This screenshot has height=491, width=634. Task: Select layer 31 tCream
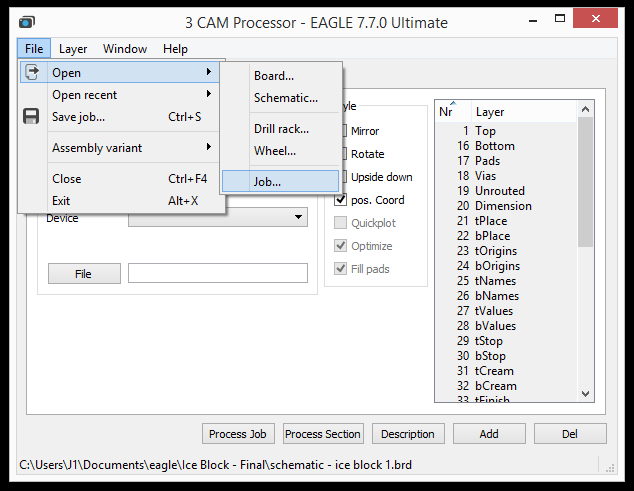[506, 370]
